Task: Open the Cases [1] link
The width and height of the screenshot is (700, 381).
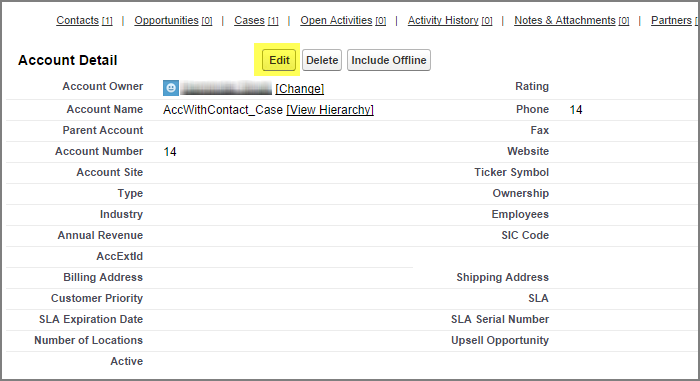Action: click(256, 20)
